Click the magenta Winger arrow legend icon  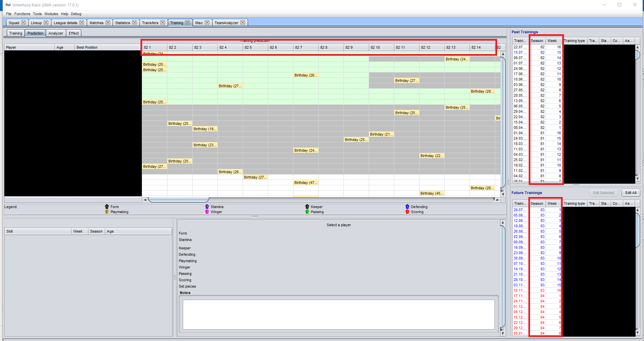tap(207, 211)
